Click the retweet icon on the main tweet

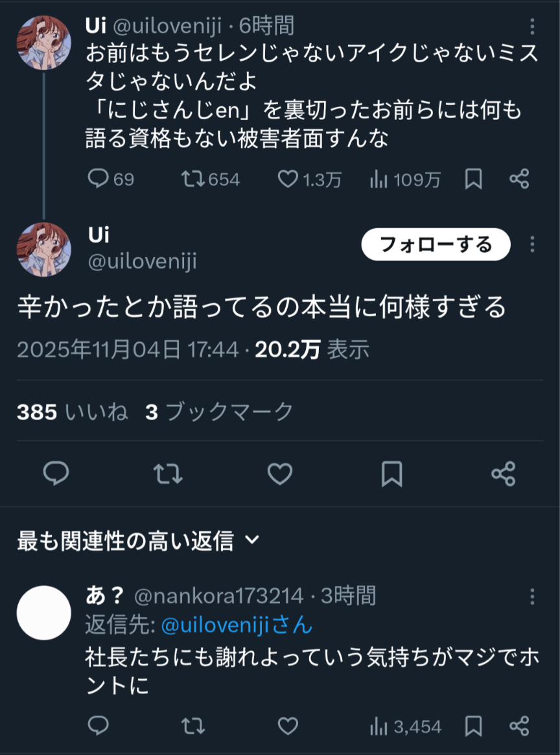[169, 474]
